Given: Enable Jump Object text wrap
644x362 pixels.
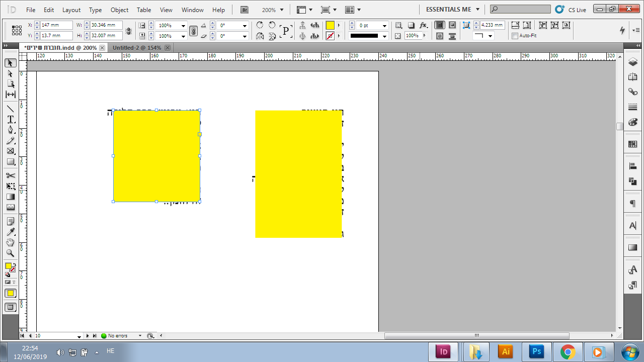Looking at the screenshot, I should pyautogui.click(x=452, y=36).
